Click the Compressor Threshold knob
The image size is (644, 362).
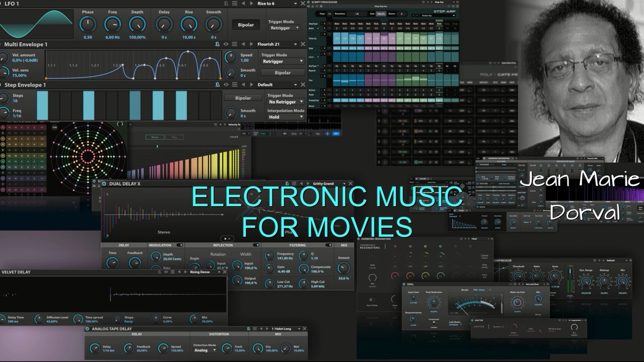(x=518, y=276)
